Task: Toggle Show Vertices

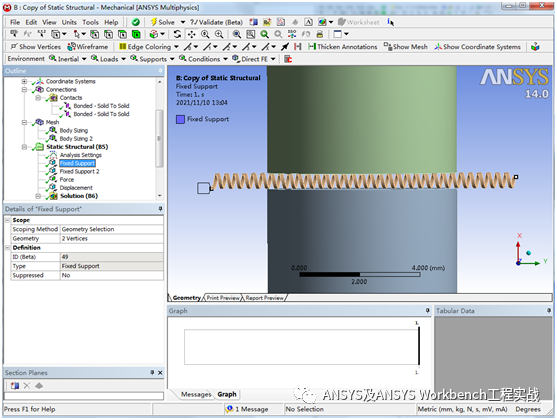Action: 36,47
